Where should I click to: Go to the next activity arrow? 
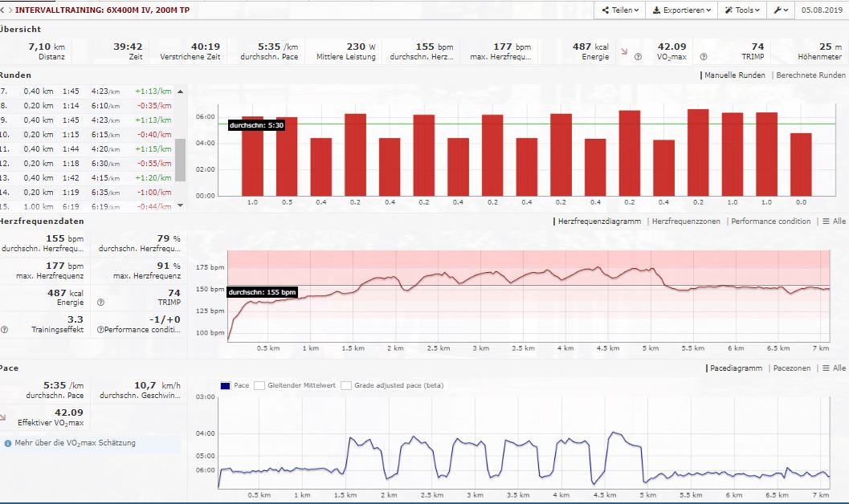click(x=10, y=10)
